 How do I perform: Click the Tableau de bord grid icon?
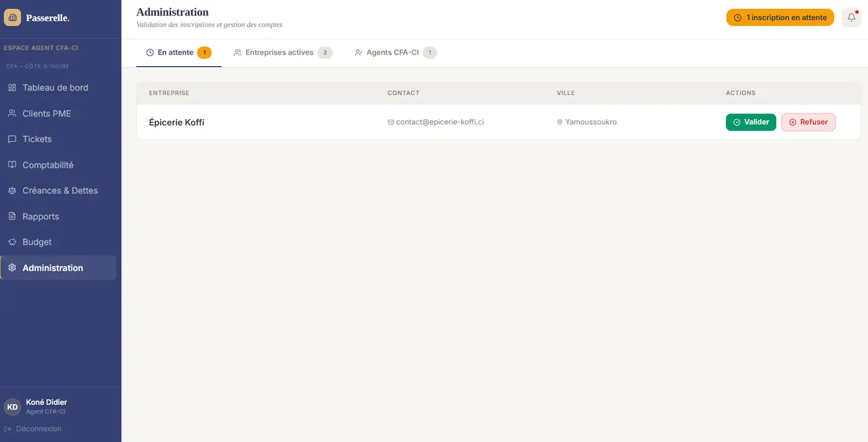(12, 88)
